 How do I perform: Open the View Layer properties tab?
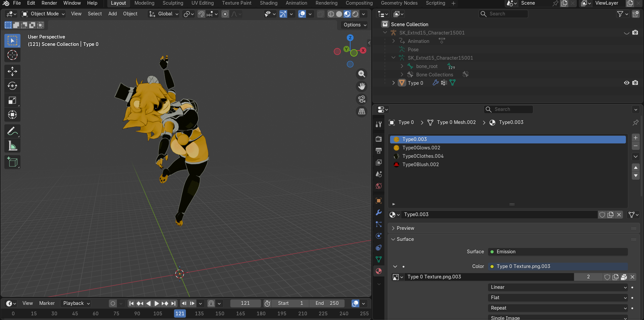(379, 162)
